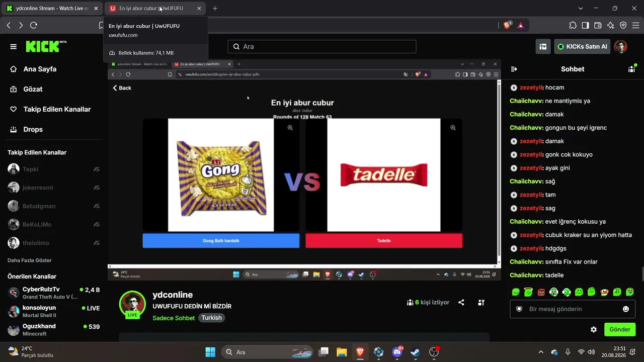Open ydconline streamer avatar
This screenshot has height=362, width=644.
click(x=132, y=304)
